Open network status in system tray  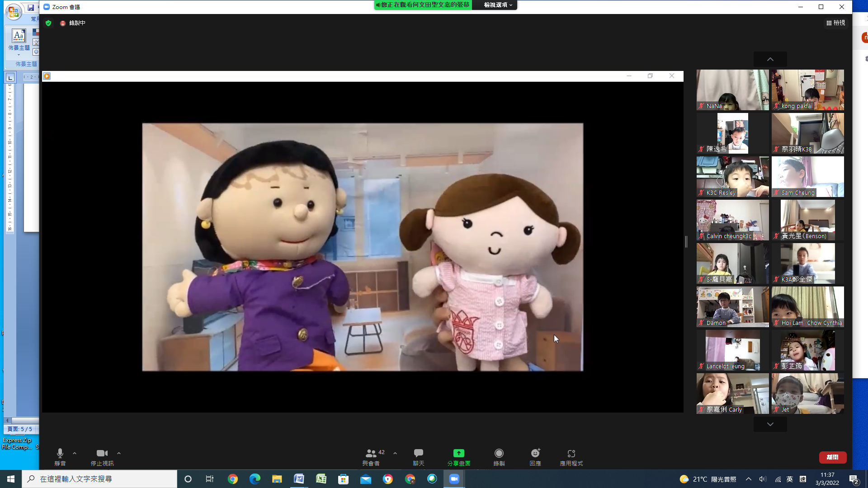point(778,479)
